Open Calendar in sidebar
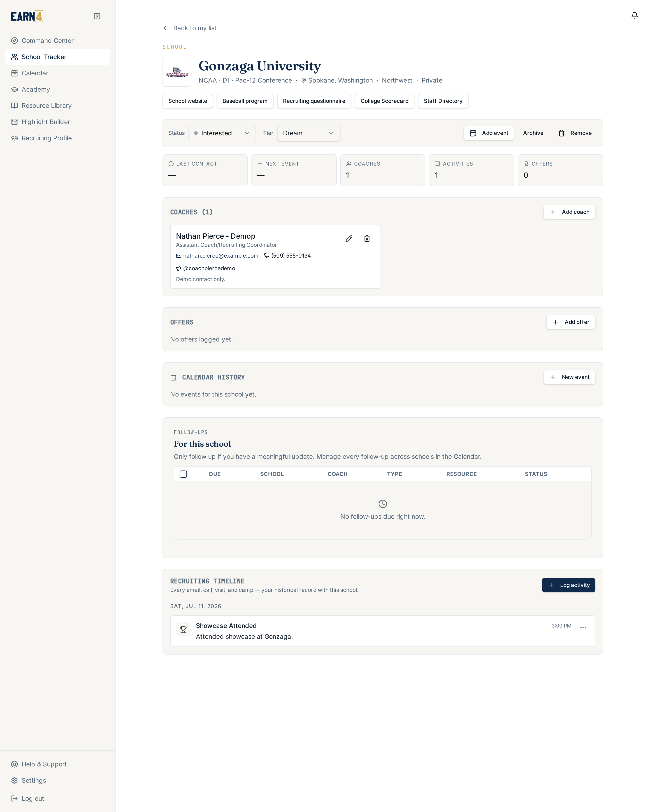This screenshot has height=812, width=650. 58,73
